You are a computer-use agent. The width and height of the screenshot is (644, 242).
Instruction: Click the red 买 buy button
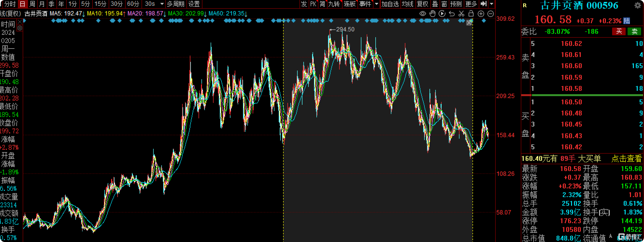pyautogui.click(x=619, y=31)
